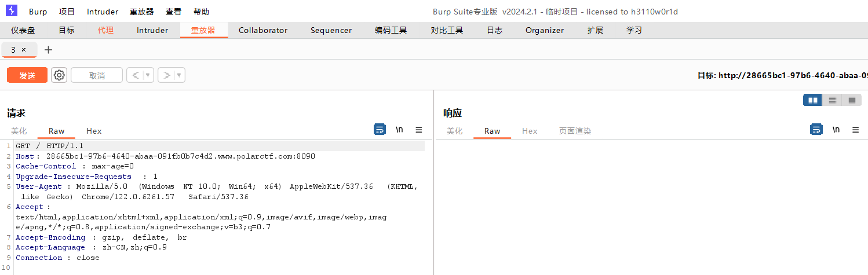Image resolution: width=868 pixels, height=275 pixels.
Task: Click the User-Agent header line
Action: point(217,192)
